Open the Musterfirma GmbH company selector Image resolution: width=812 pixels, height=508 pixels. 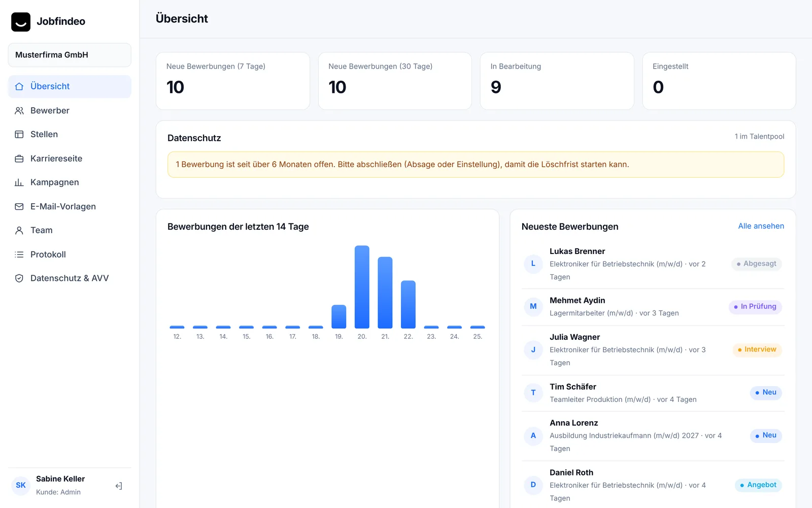click(x=70, y=55)
